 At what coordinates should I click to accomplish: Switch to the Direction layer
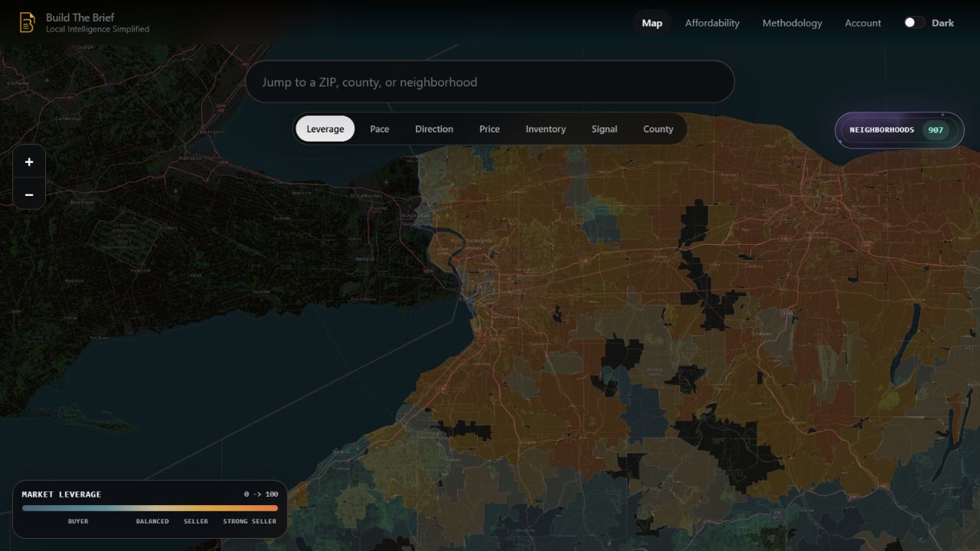(434, 129)
